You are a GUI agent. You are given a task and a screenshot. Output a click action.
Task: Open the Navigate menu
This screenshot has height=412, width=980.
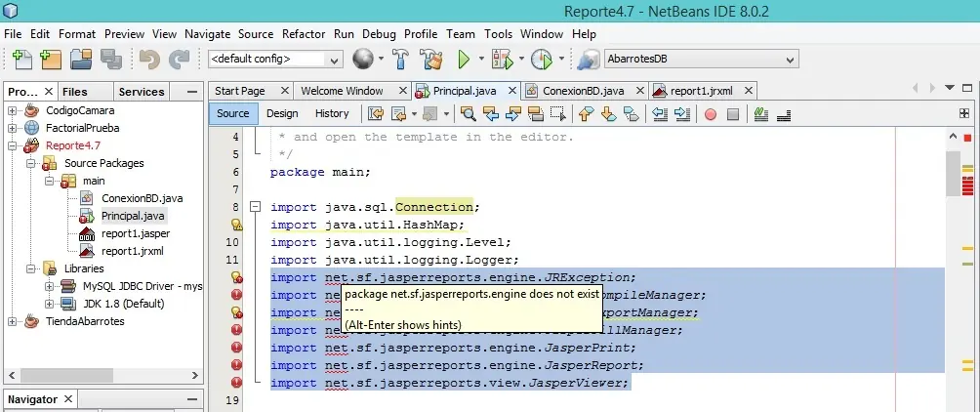point(208,34)
